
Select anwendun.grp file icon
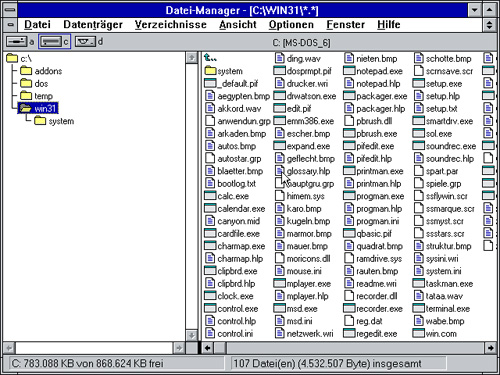(210, 121)
